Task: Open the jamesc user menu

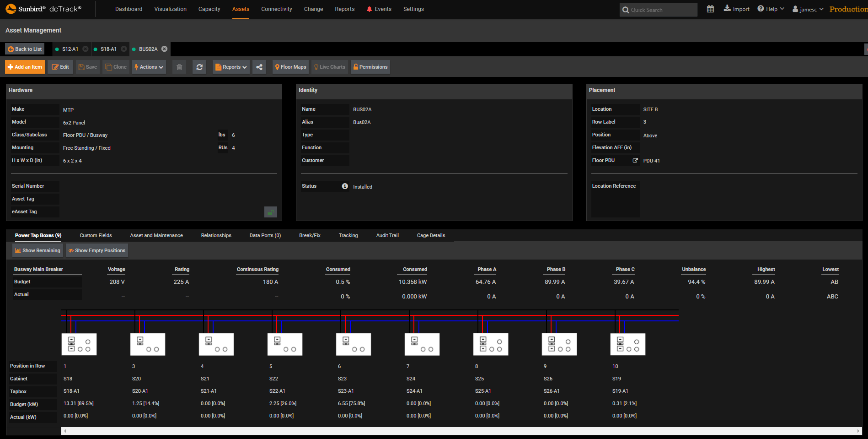Action: pyautogui.click(x=808, y=9)
